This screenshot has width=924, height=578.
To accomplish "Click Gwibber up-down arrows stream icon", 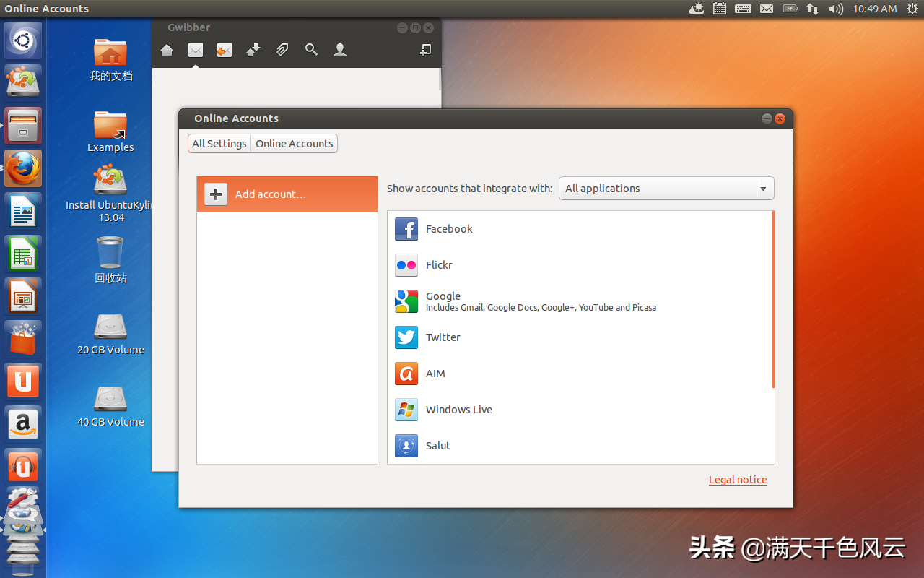I will [x=253, y=50].
